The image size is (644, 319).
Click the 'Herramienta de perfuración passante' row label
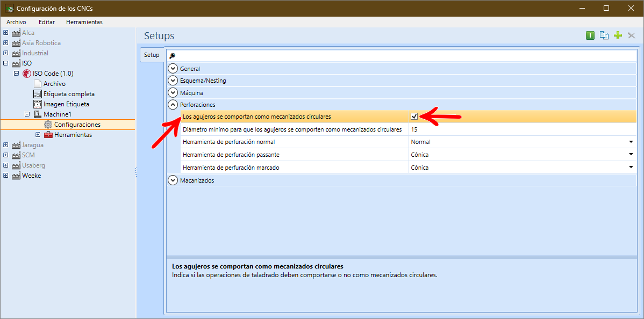231,155
